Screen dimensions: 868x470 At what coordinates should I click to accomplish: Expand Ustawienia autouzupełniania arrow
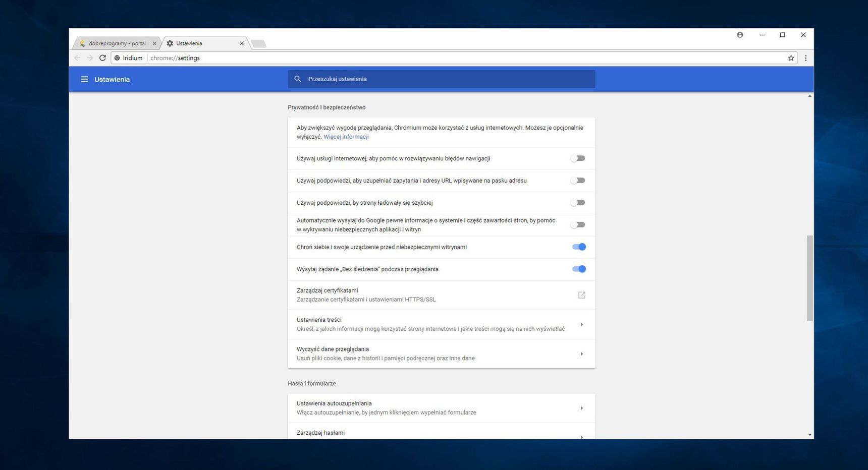[581, 408]
